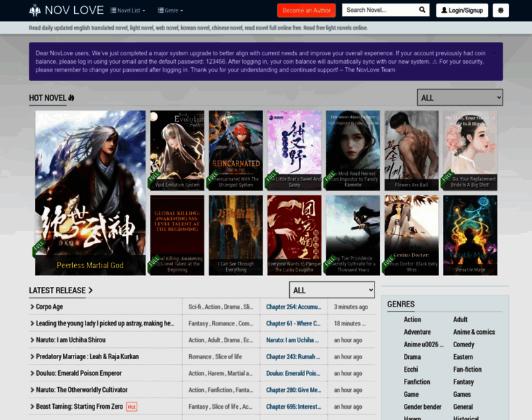Select the General genre
The width and height of the screenshot is (532, 420).
(x=463, y=407)
